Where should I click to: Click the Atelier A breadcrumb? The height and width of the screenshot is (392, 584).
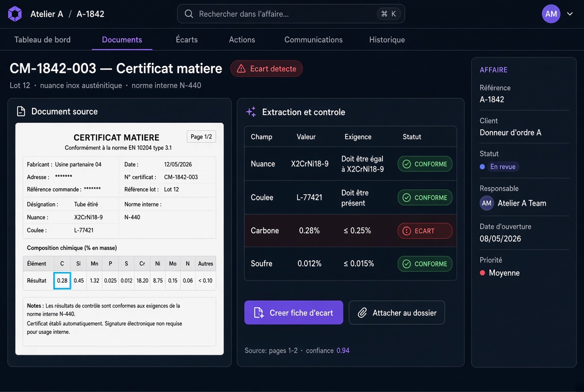pyautogui.click(x=46, y=14)
